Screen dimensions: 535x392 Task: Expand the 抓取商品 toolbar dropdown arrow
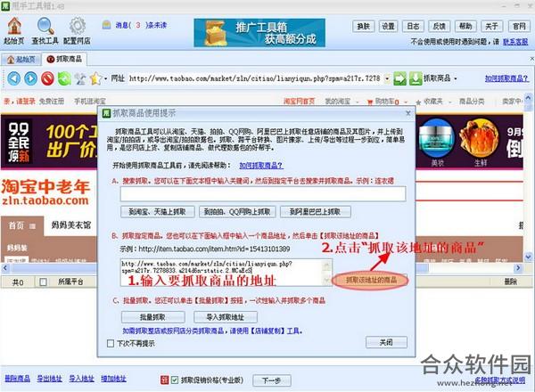click(456, 78)
